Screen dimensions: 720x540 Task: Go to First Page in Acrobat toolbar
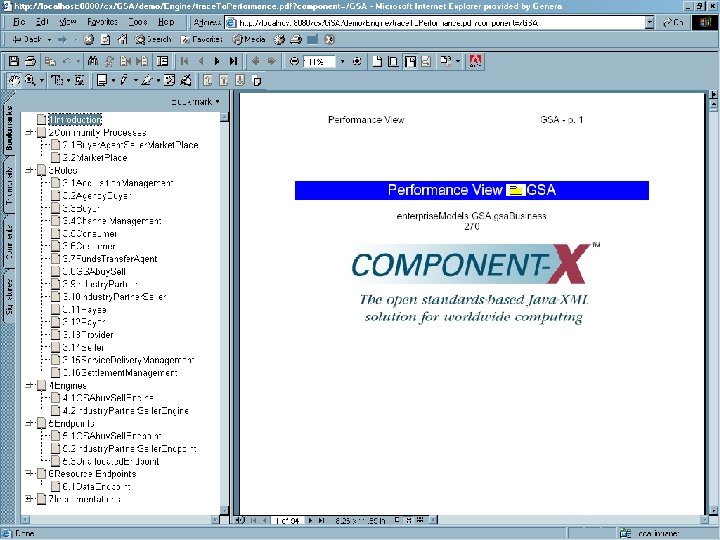point(185,61)
